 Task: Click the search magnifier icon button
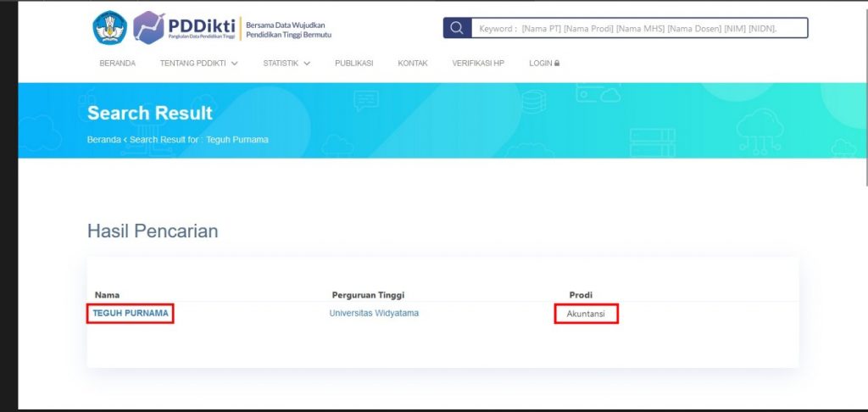pyautogui.click(x=457, y=28)
